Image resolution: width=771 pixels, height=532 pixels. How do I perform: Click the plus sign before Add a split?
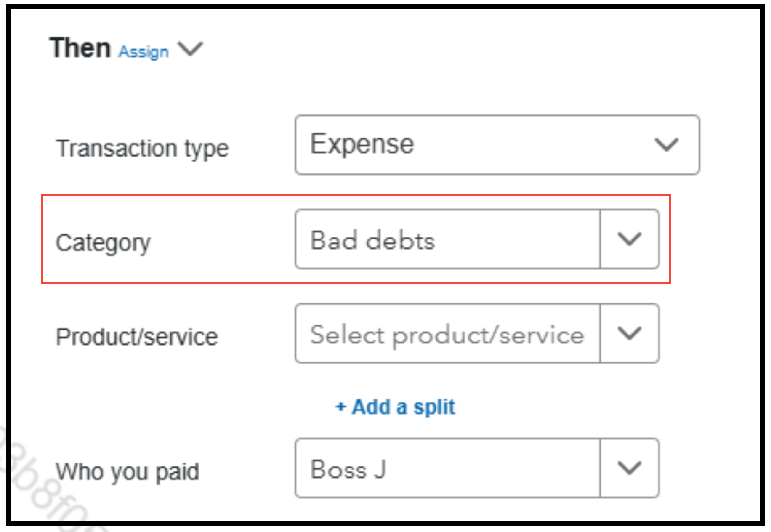pyautogui.click(x=340, y=407)
